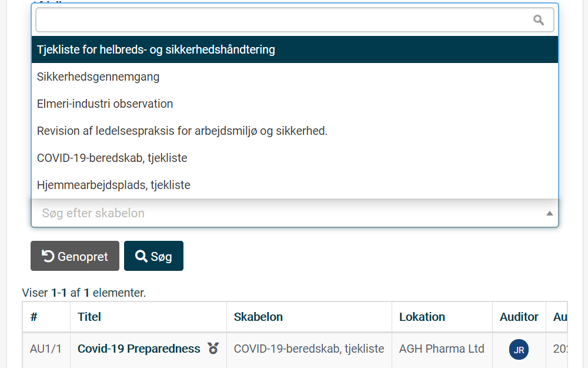The image size is (588, 368).
Task: Select Tjekliste for helbreds- og sikkerhedshåndtering option
Action: (x=295, y=49)
